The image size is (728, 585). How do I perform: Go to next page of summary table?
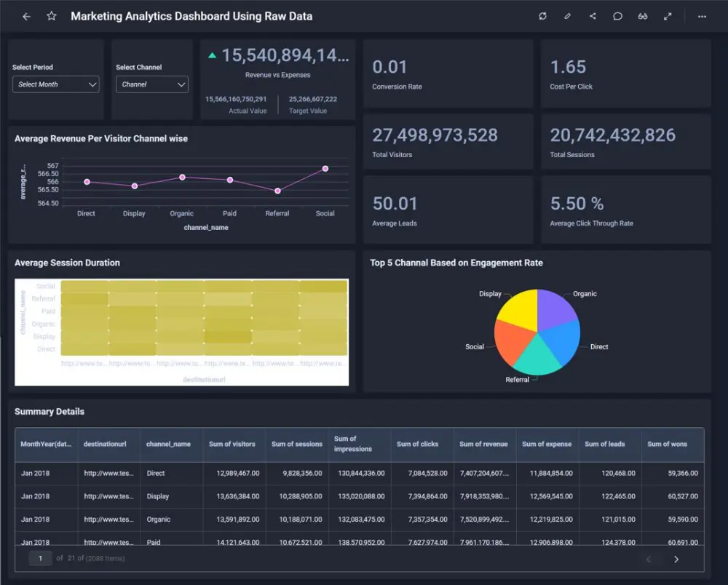676,559
